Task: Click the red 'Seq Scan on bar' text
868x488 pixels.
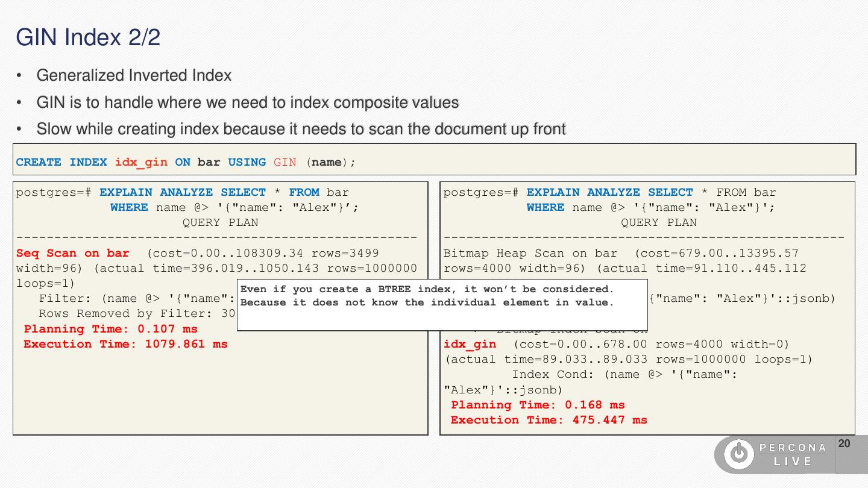Action: coord(72,254)
